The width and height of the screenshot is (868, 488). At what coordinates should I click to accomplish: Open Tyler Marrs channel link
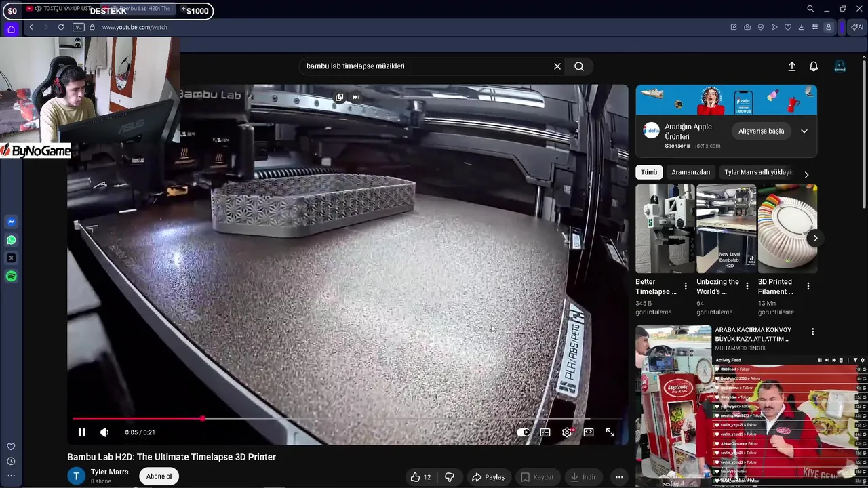(109, 472)
